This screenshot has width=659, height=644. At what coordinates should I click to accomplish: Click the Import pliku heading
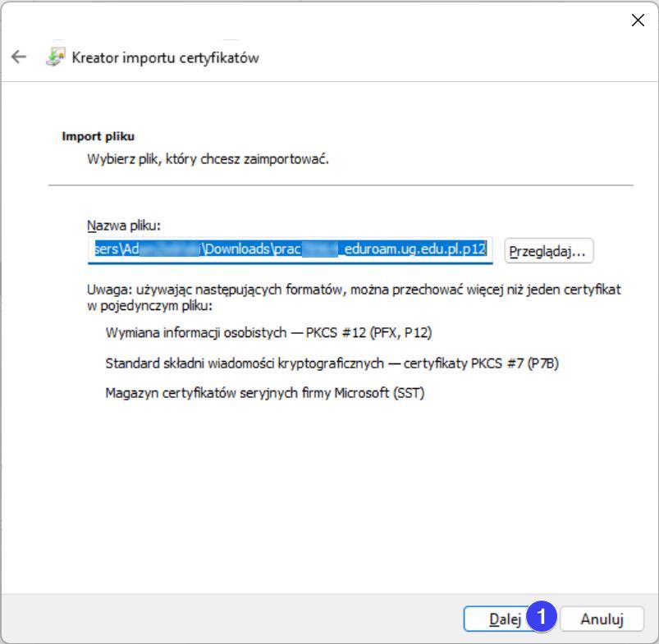click(98, 136)
